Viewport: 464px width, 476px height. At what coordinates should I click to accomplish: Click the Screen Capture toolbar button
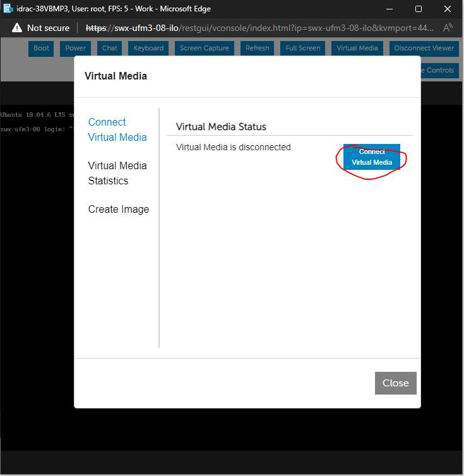(204, 48)
